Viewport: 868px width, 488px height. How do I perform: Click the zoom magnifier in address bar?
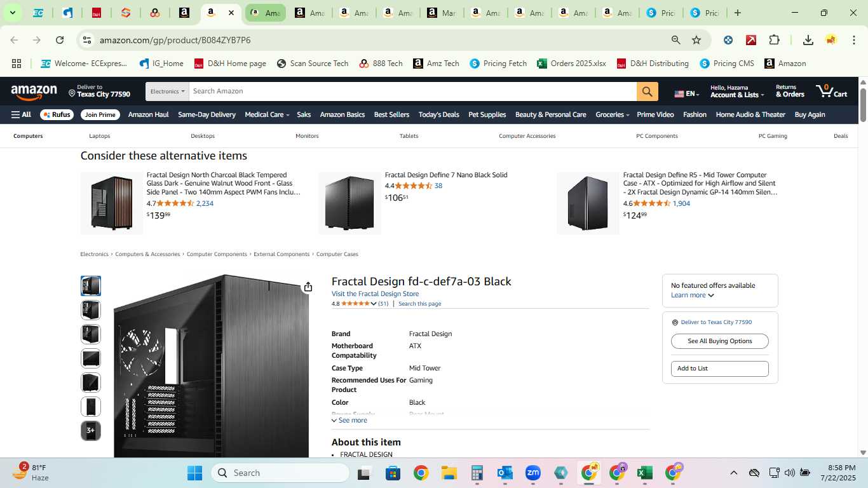pyautogui.click(x=676, y=40)
